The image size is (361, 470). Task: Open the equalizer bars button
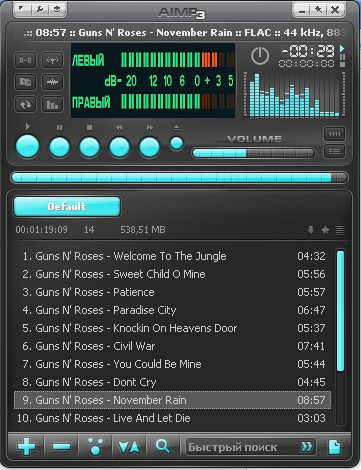pos(52,104)
